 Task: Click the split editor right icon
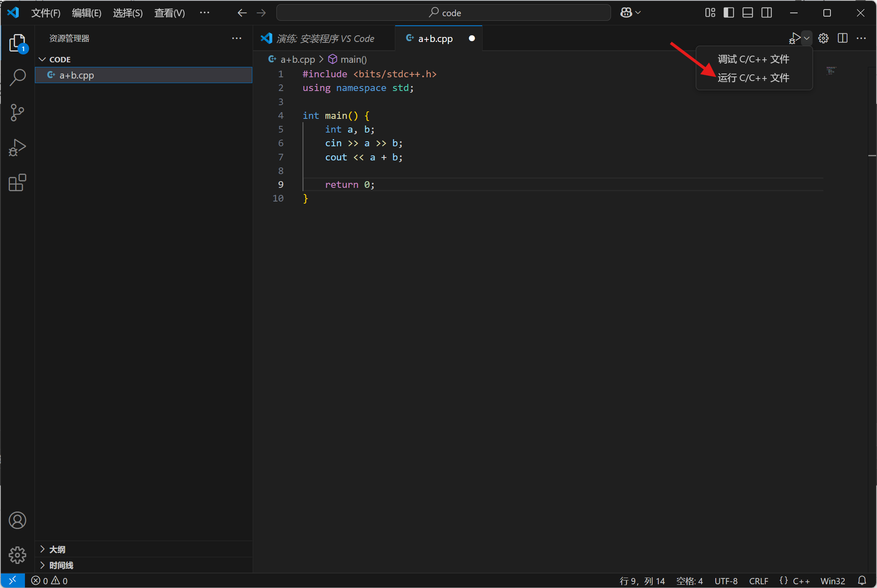click(x=843, y=38)
